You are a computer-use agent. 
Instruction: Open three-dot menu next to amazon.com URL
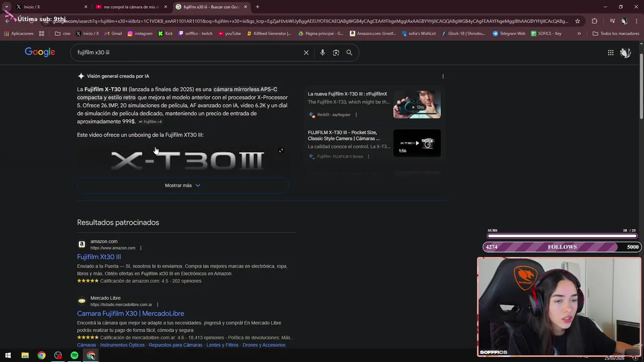point(141,248)
